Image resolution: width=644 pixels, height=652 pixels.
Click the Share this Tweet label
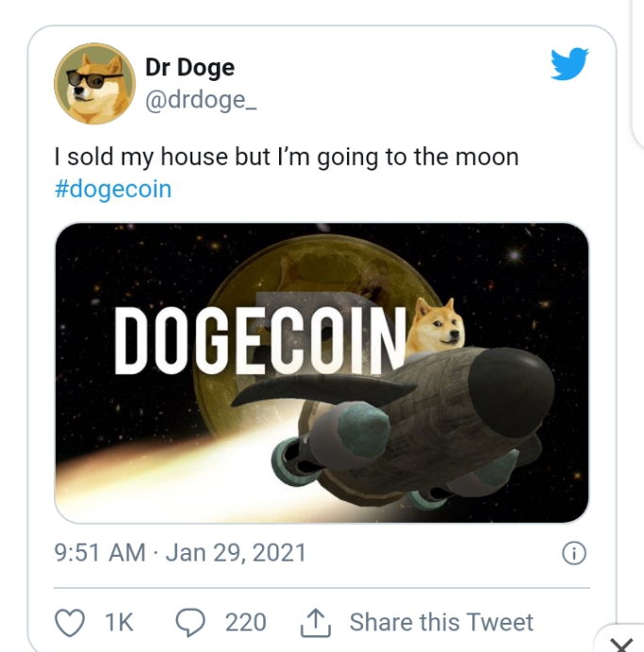tap(441, 623)
